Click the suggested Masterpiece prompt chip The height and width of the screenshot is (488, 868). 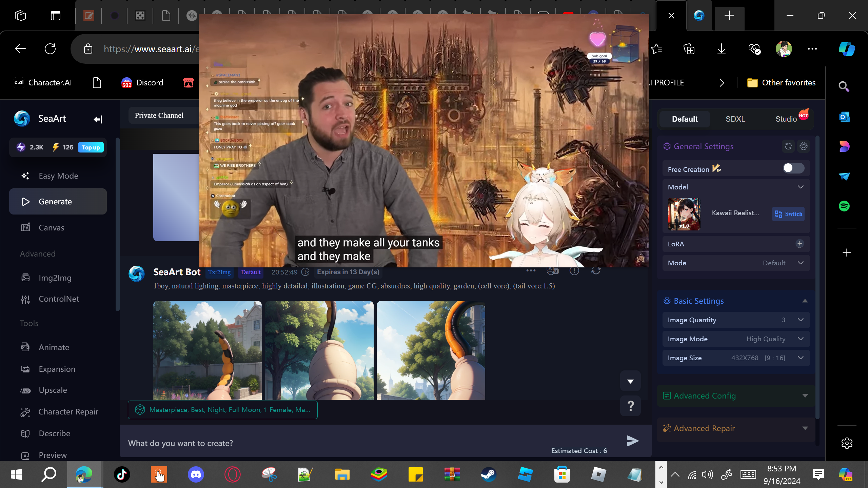pyautogui.click(x=223, y=410)
